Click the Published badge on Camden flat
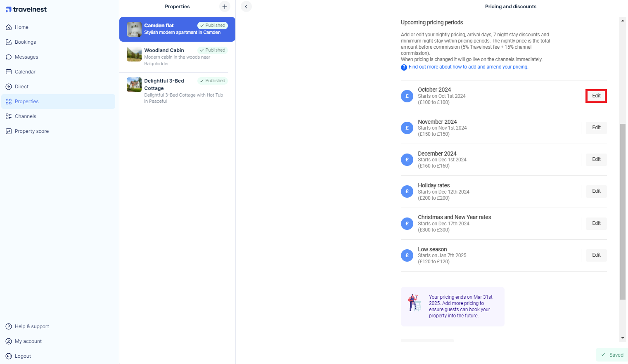 (213, 26)
